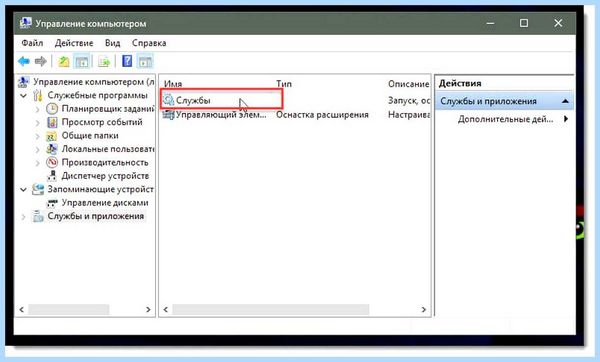The image size is (600, 362).
Task: Expand the Общие папки node
Action: pos(38,136)
